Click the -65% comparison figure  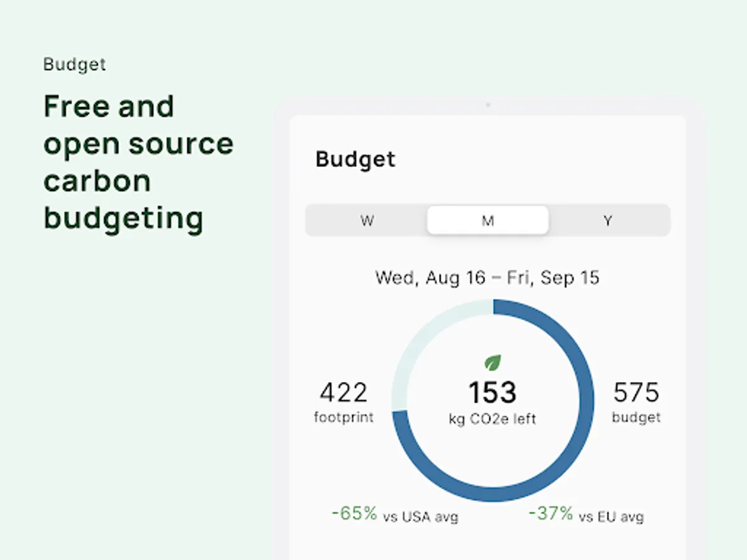[354, 513]
